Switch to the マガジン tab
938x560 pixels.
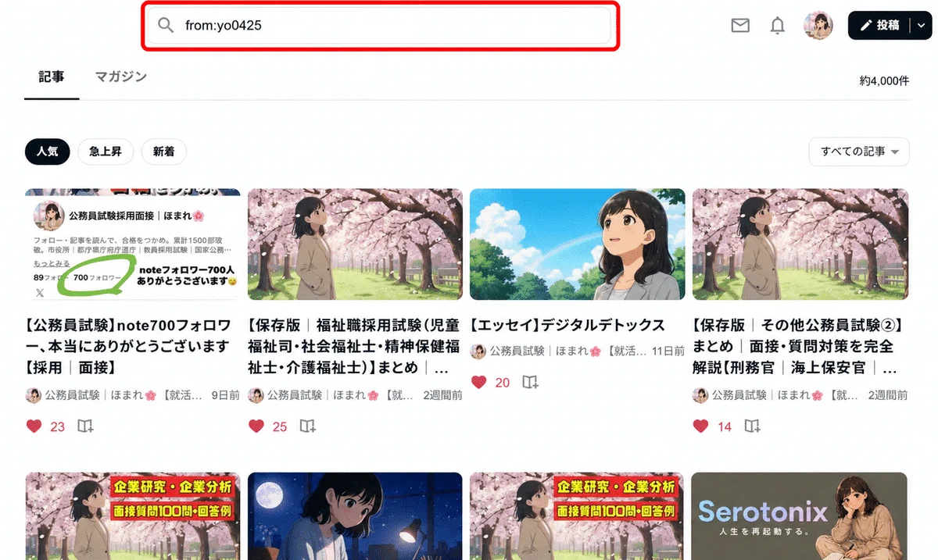pyautogui.click(x=121, y=77)
